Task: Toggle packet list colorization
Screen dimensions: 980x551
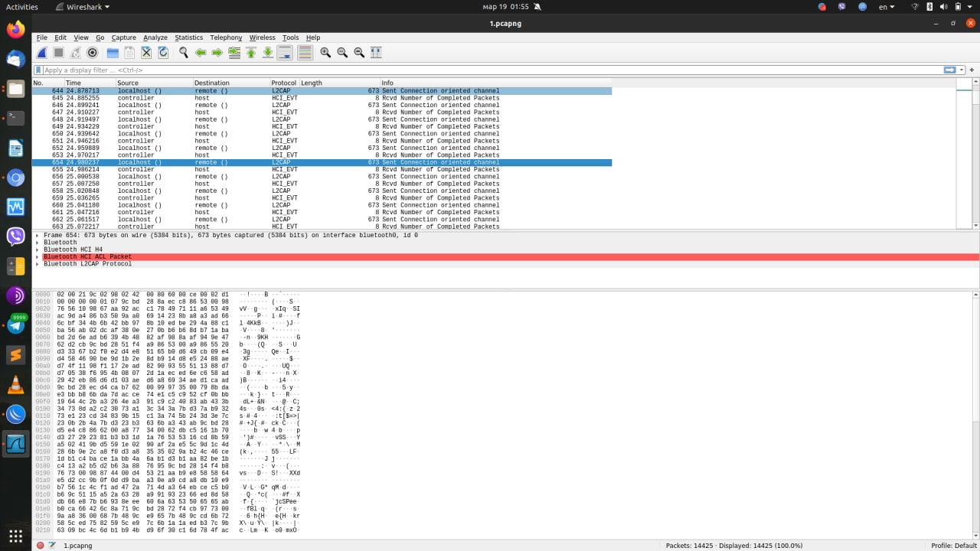Action: coord(305,53)
